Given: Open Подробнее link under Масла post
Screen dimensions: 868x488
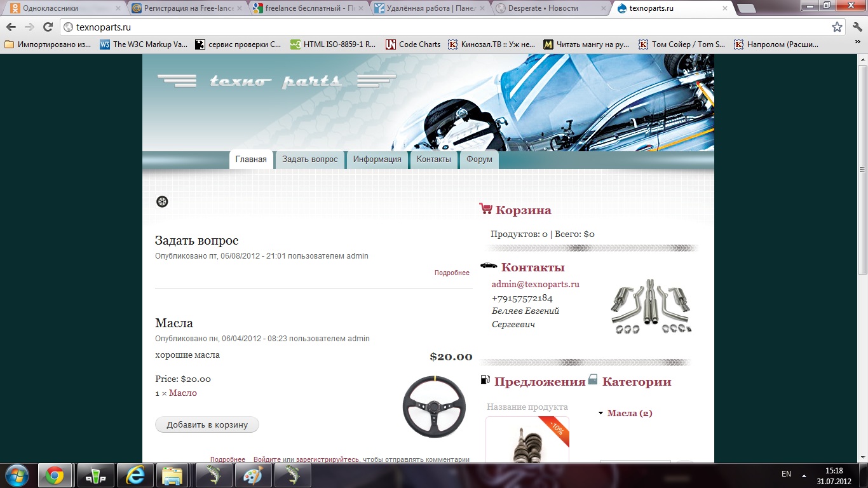Looking at the screenshot, I should [x=227, y=459].
